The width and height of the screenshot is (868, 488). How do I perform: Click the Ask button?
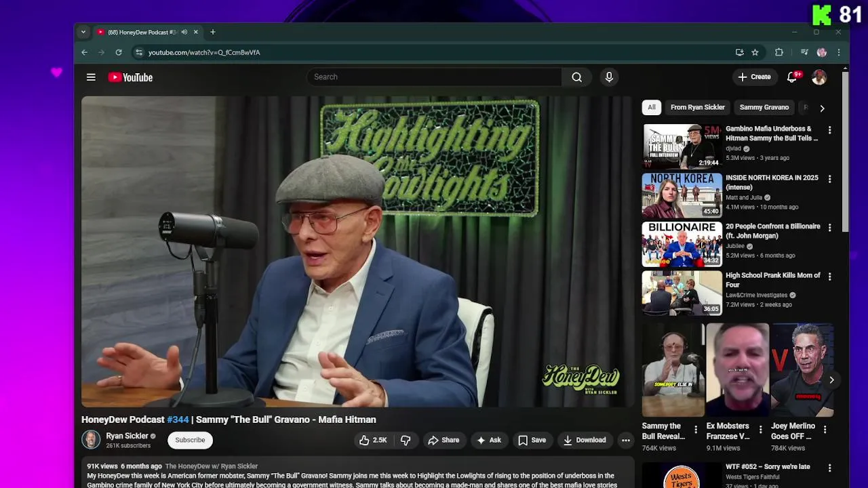click(489, 440)
